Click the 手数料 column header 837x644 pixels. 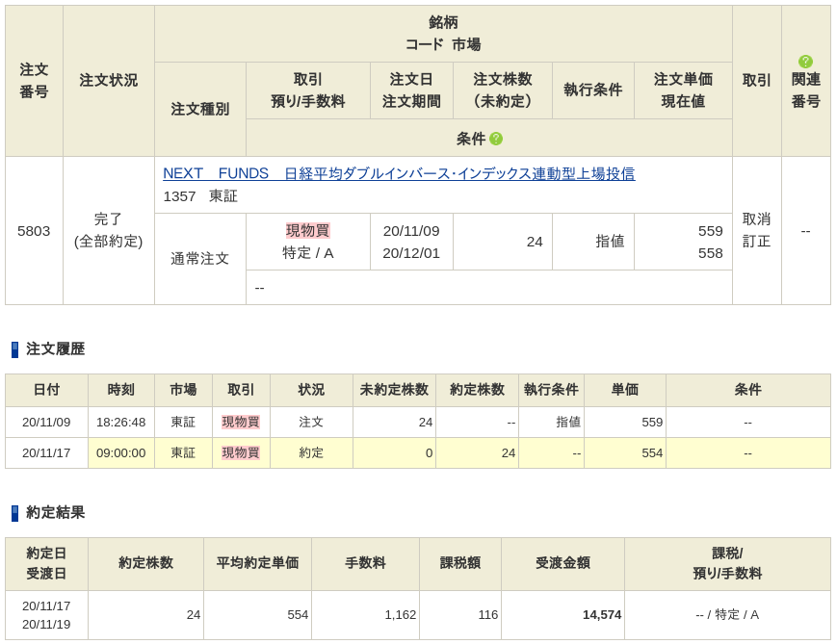365,563
